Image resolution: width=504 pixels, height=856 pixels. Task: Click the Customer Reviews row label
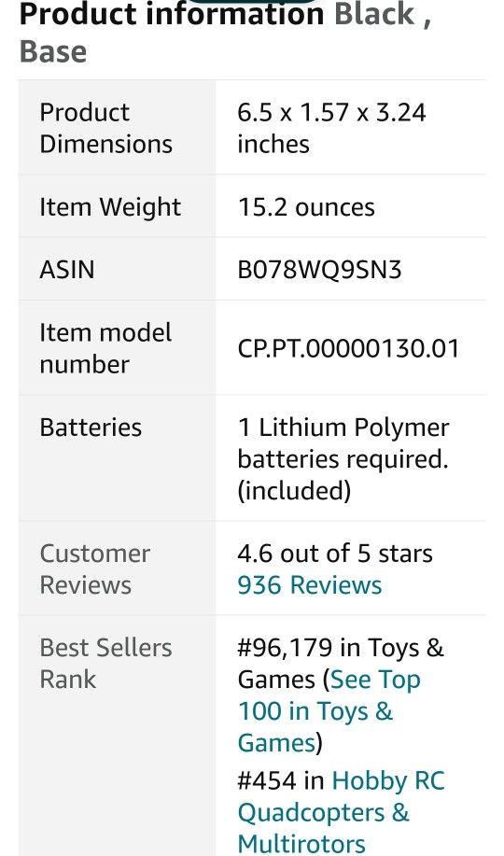click(x=94, y=568)
